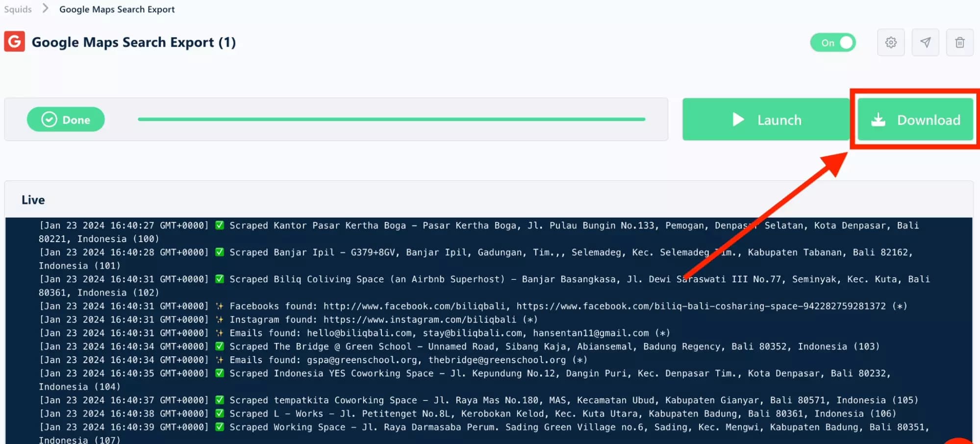Image resolution: width=980 pixels, height=444 pixels.
Task: Click the Google Maps Search Export (1) title
Action: tap(133, 42)
